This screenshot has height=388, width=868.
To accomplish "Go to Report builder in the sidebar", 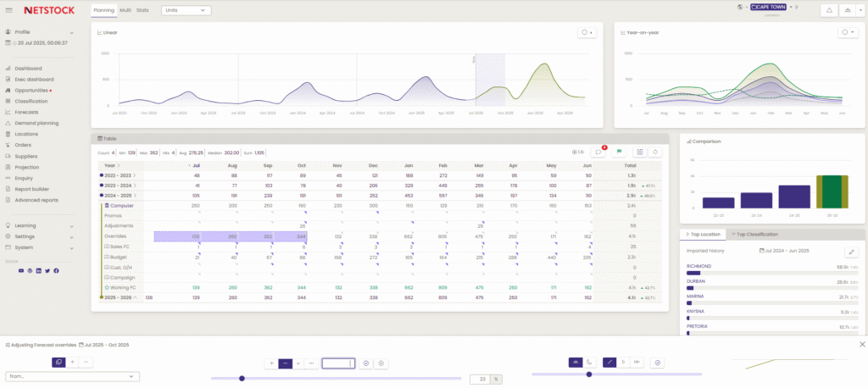I will 33,189.
